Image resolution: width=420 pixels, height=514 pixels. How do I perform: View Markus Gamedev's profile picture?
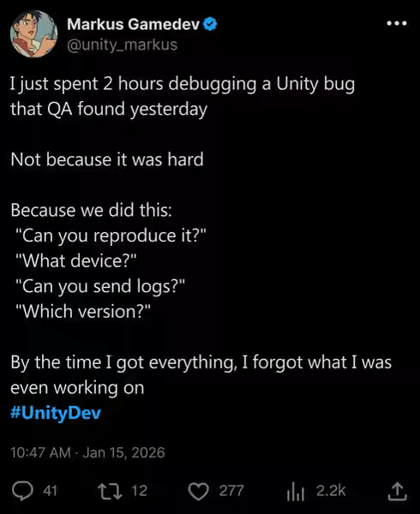[x=34, y=33]
